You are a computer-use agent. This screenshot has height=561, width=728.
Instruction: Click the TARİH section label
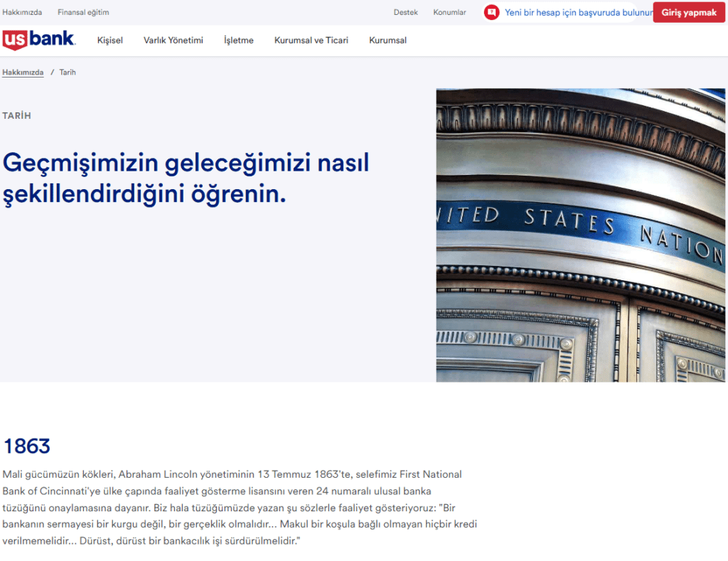click(17, 116)
